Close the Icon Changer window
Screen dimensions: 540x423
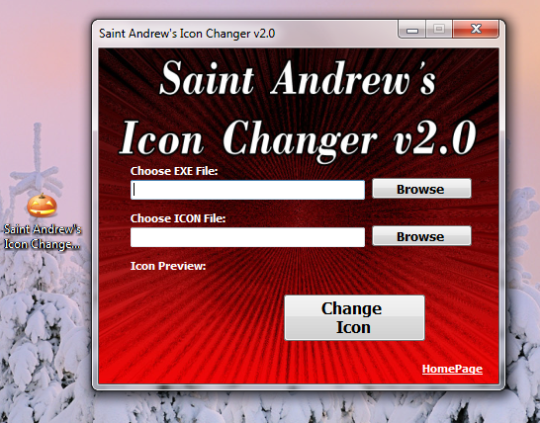tap(476, 29)
